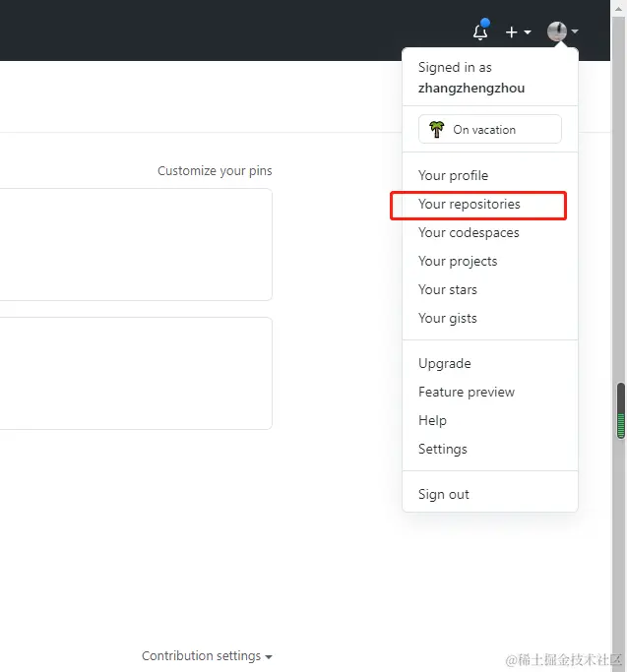This screenshot has height=672, width=627.
Task: Choose Upgrade in the user menu
Action: pos(445,363)
